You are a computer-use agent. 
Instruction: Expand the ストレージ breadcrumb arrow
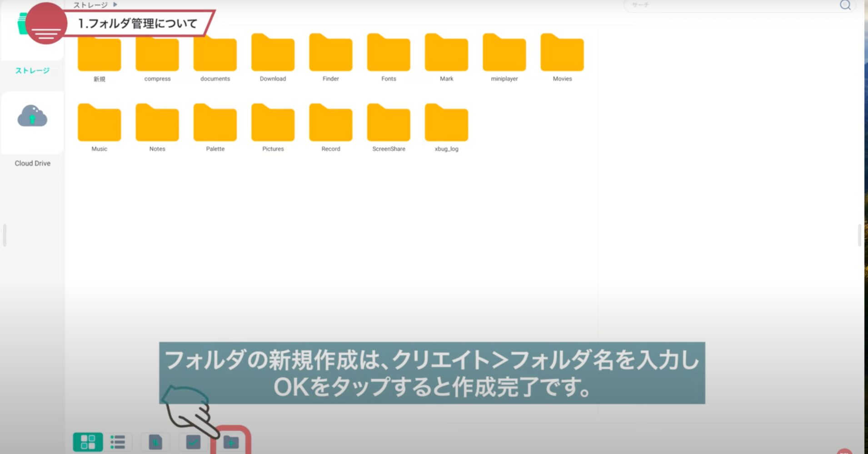115,5
